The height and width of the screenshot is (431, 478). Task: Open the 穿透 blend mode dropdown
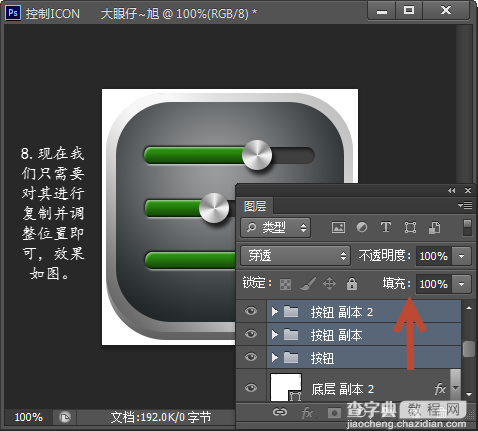click(295, 256)
